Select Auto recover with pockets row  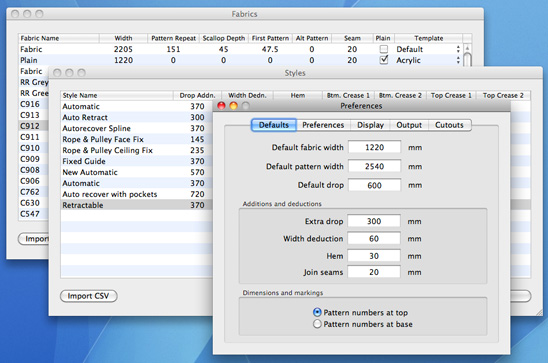[x=136, y=194]
